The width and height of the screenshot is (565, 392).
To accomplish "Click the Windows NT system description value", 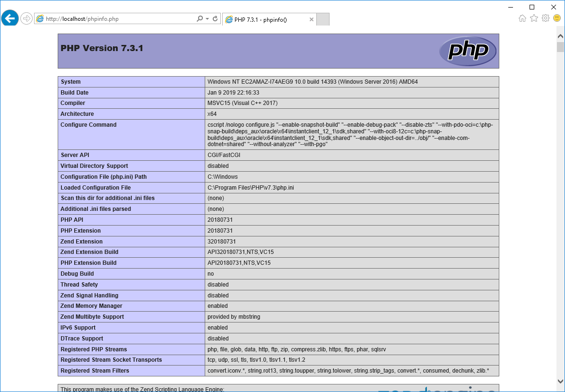I will 313,82.
